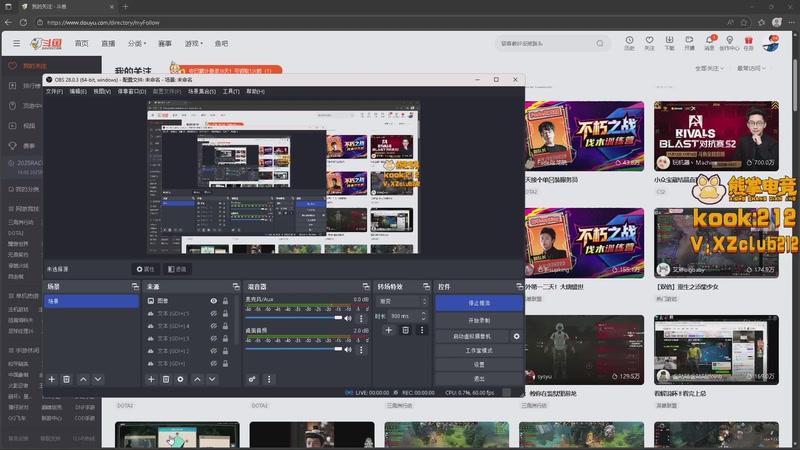Add a new scene with plus icon
The height and width of the screenshot is (450, 800).
52,379
